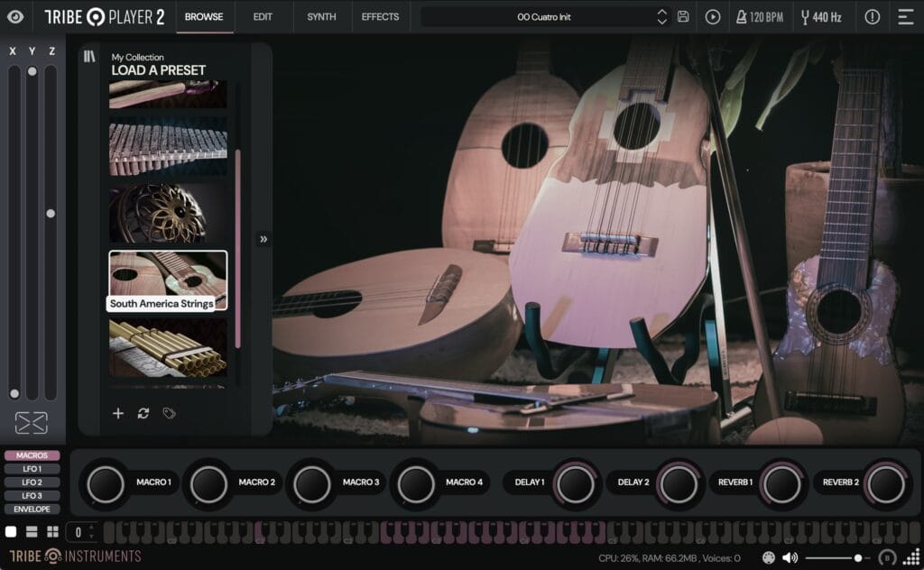Refresh the preset collection
This screenshot has width=924, height=570.
click(143, 413)
